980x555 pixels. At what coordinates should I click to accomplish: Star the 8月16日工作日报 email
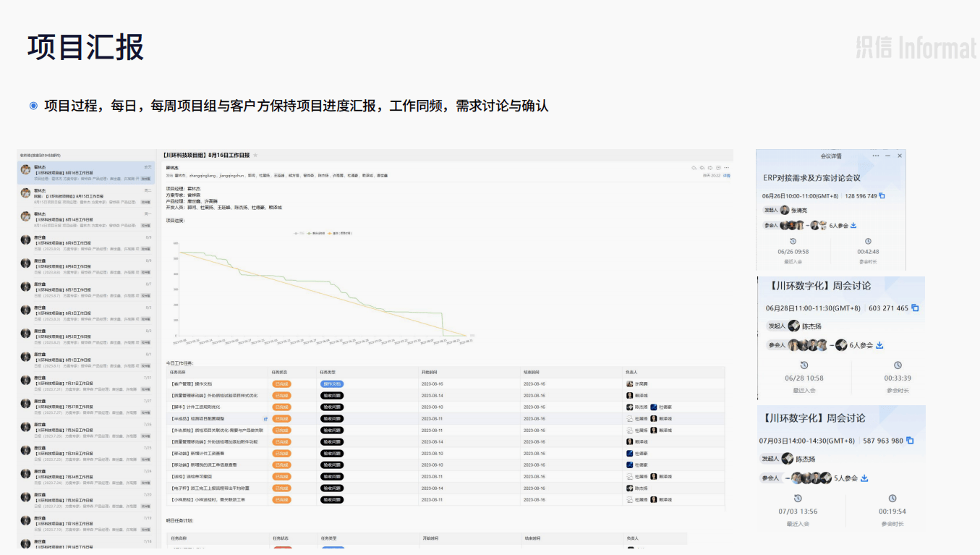click(255, 155)
